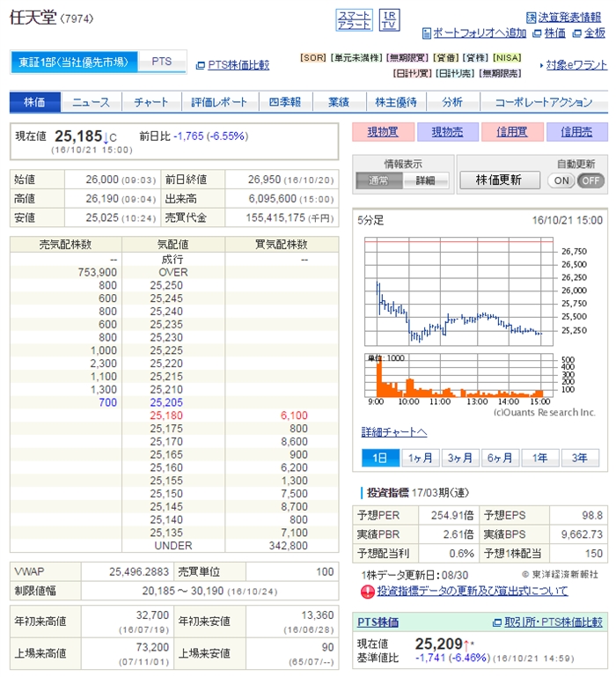Click the 現物売 button
Screen dimensions: 616x677
point(448,132)
